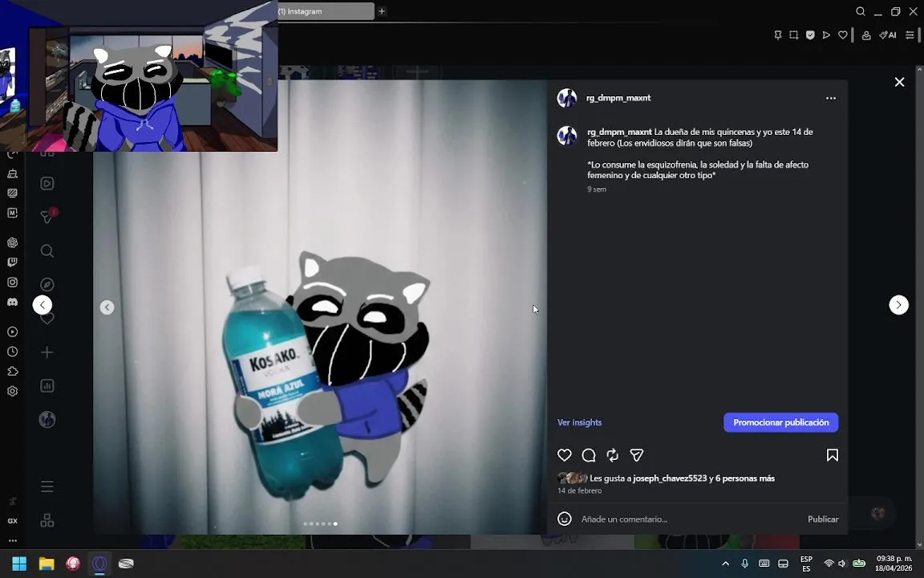The image size is (924, 578).
Task: Open the Opera AI assistant button
Action: [887, 35]
